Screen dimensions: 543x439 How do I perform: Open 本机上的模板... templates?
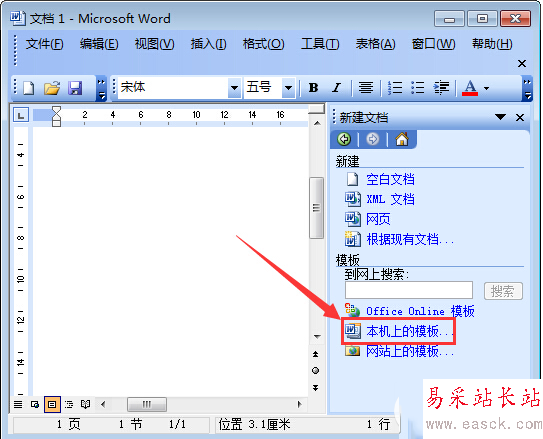pyautogui.click(x=410, y=331)
